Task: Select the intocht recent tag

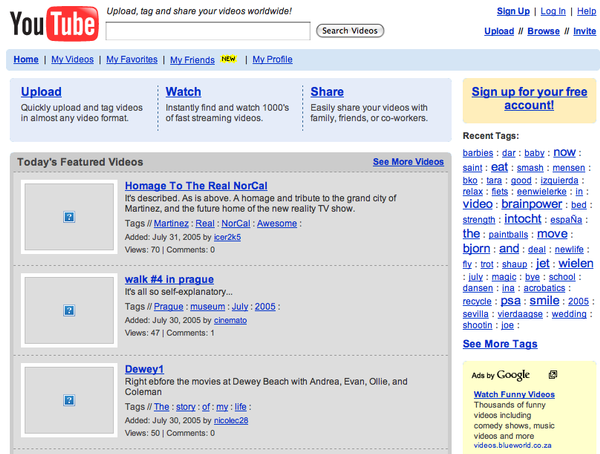Action: pos(523,219)
